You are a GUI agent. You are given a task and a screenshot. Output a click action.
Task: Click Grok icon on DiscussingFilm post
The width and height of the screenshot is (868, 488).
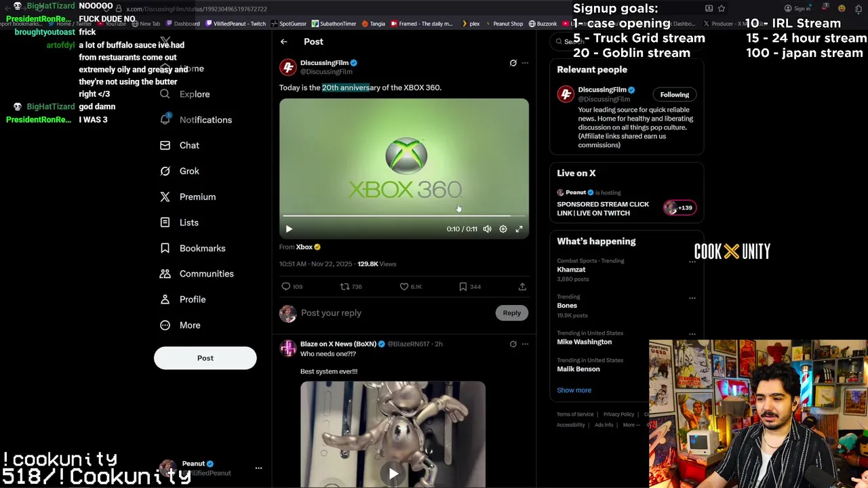pos(513,63)
